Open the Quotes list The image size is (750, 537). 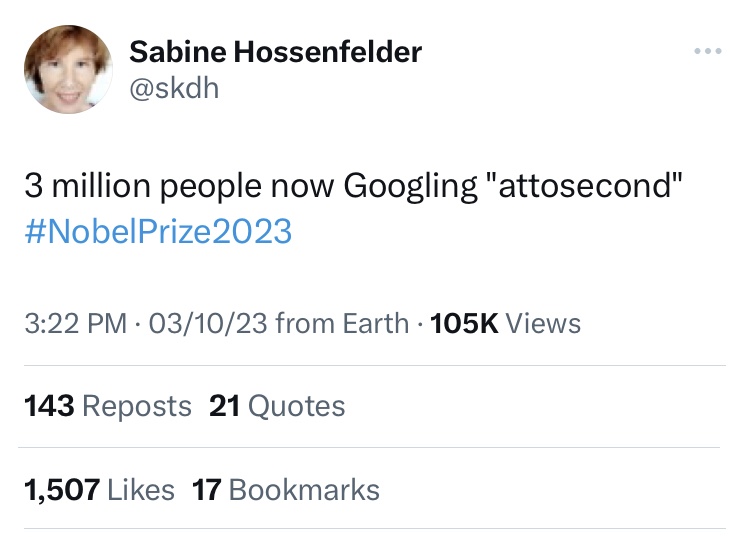tap(296, 405)
